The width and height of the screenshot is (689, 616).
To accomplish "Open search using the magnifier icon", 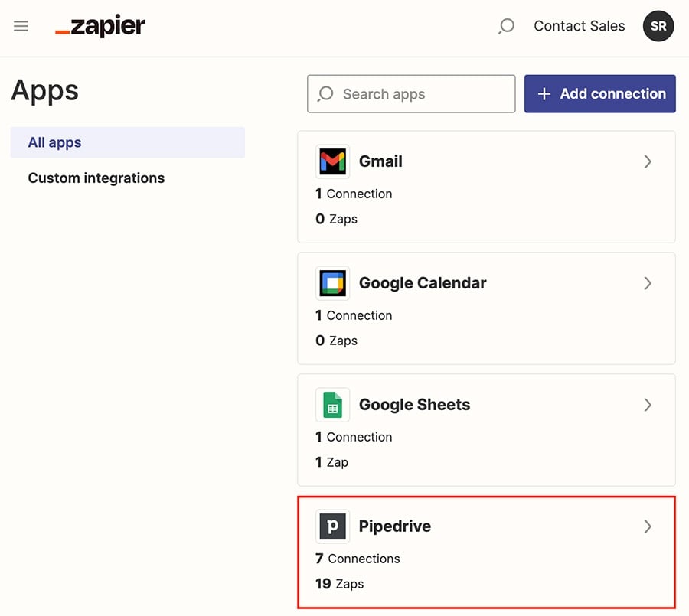I will [x=506, y=26].
